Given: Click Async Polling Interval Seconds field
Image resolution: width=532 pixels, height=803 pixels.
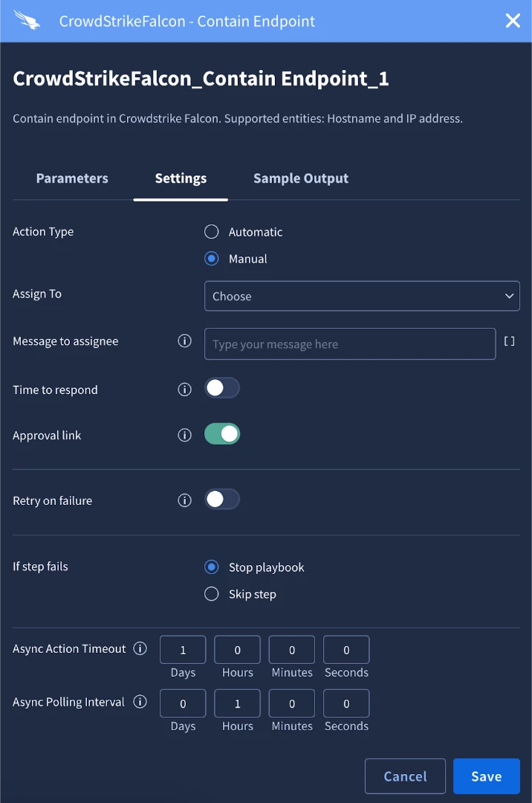Looking at the screenshot, I should 346,703.
